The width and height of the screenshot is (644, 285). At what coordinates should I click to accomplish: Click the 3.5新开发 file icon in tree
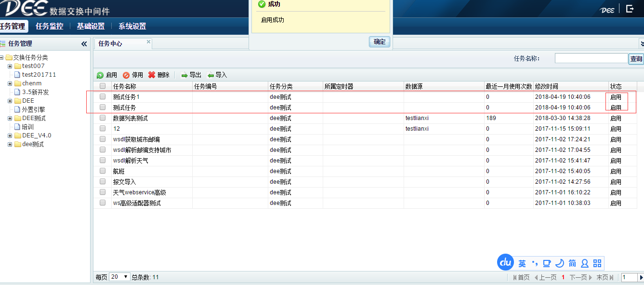coord(17,92)
